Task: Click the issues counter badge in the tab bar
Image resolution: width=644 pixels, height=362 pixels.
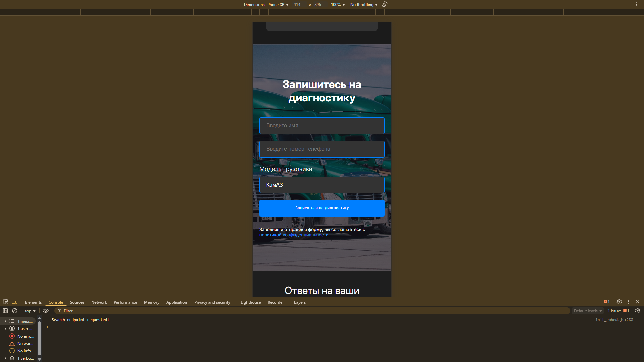Action: coord(606,302)
